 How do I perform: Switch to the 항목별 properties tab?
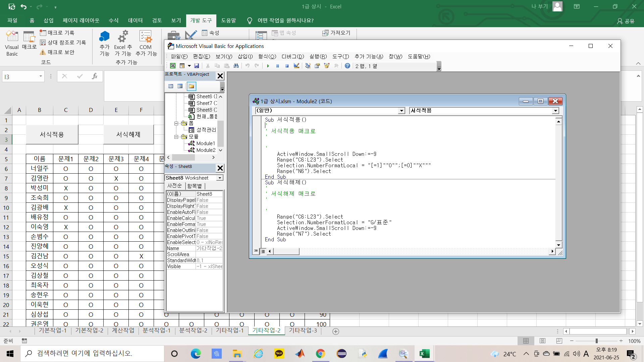point(195,186)
